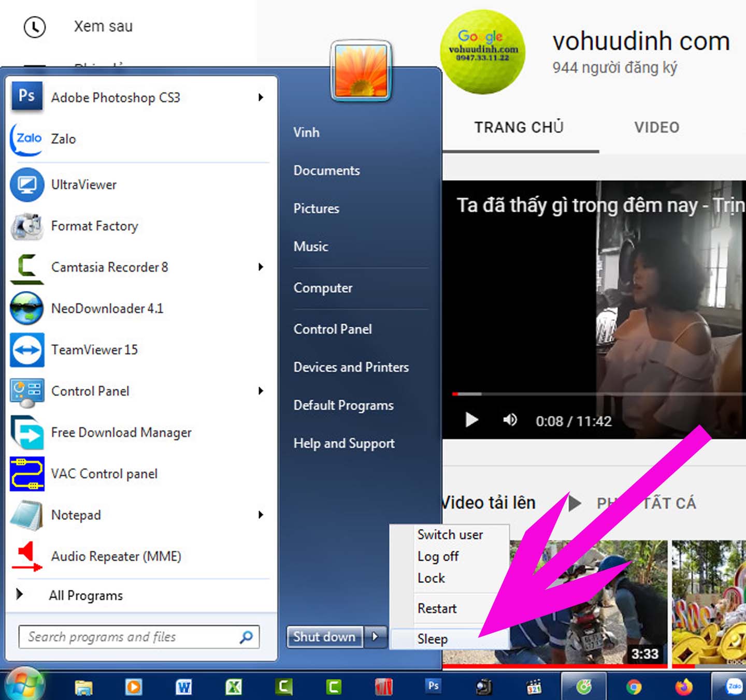Open Control Panel in Start menu right pane

pyautogui.click(x=333, y=329)
